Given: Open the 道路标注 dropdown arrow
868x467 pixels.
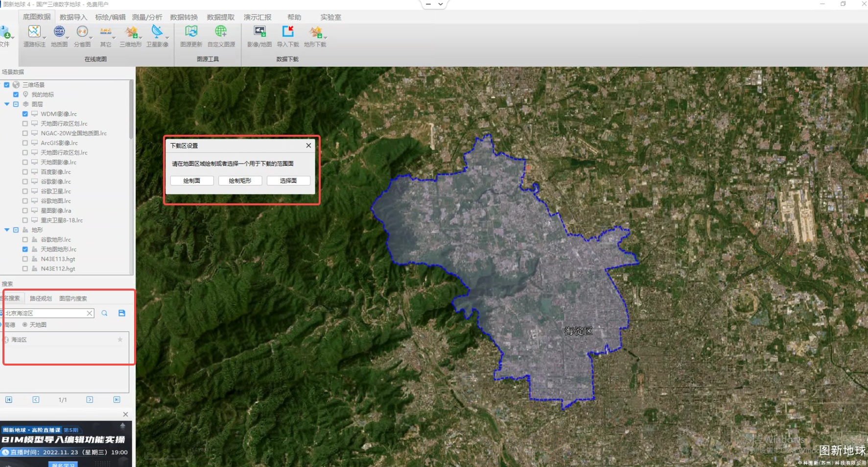Looking at the screenshot, I should coord(44,38).
